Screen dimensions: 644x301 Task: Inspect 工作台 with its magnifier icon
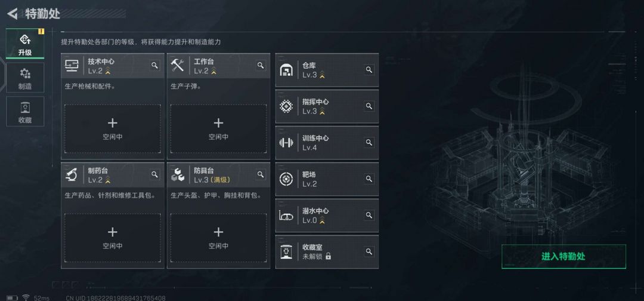point(261,65)
